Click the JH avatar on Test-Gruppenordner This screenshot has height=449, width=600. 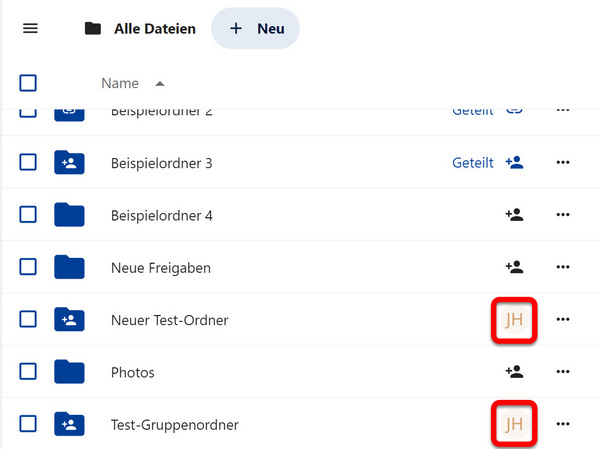(514, 424)
